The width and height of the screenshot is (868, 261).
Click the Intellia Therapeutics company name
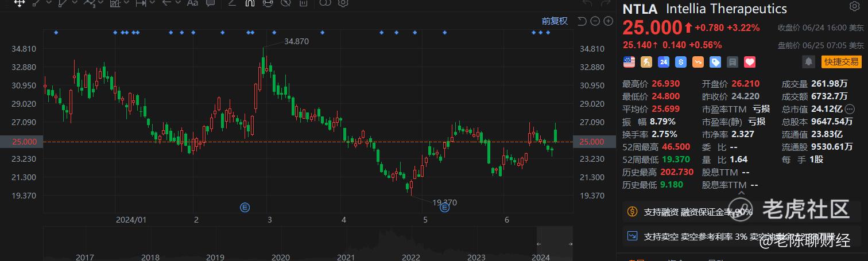726,9
